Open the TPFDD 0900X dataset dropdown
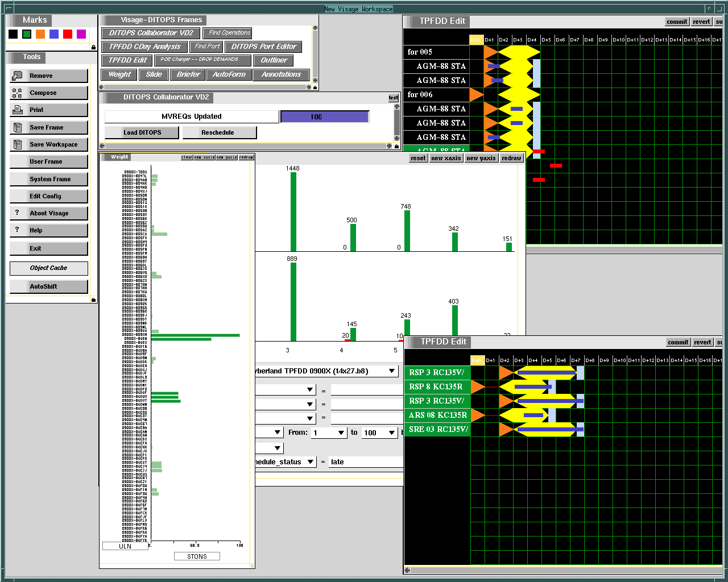The width and height of the screenshot is (728, 582). pos(392,371)
